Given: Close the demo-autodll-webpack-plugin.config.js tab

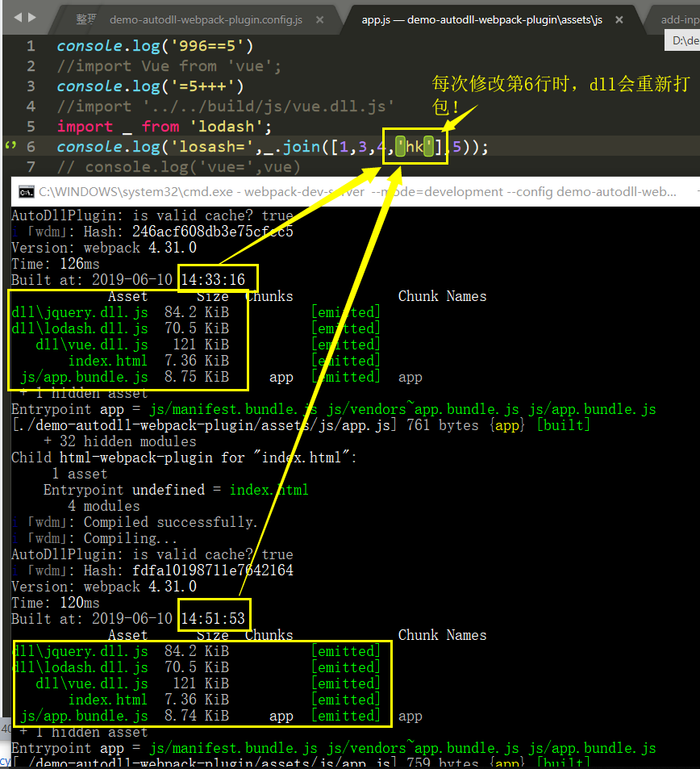Looking at the screenshot, I should [319, 19].
